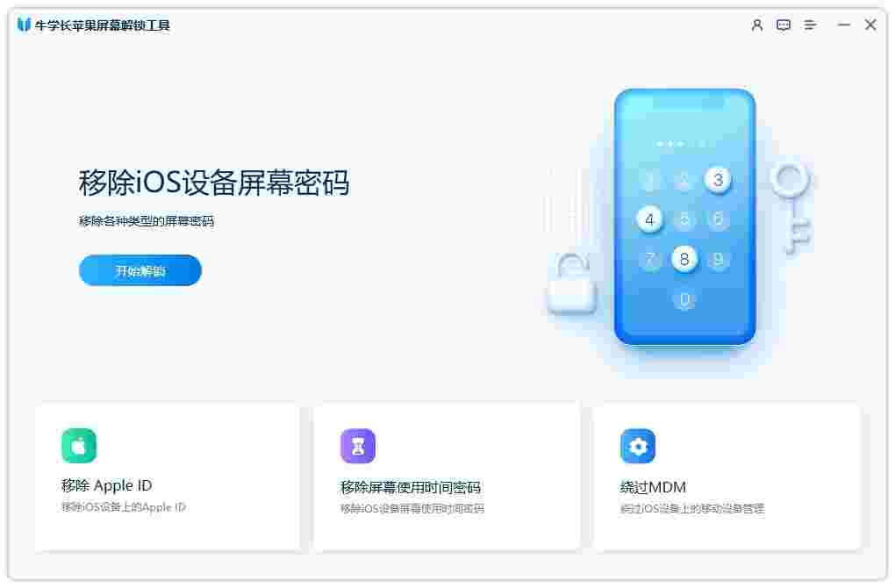
Task: Click the screen time card description text
Action: (x=412, y=509)
